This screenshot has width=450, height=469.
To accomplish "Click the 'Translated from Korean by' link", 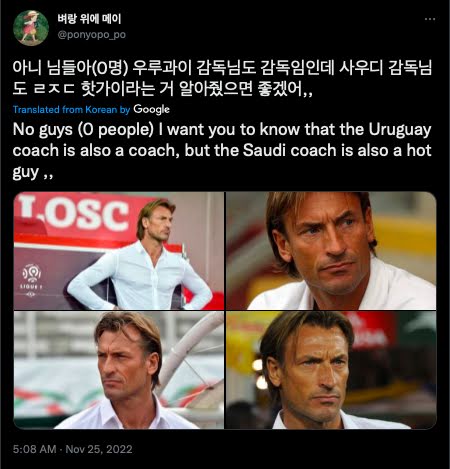I will point(71,110).
